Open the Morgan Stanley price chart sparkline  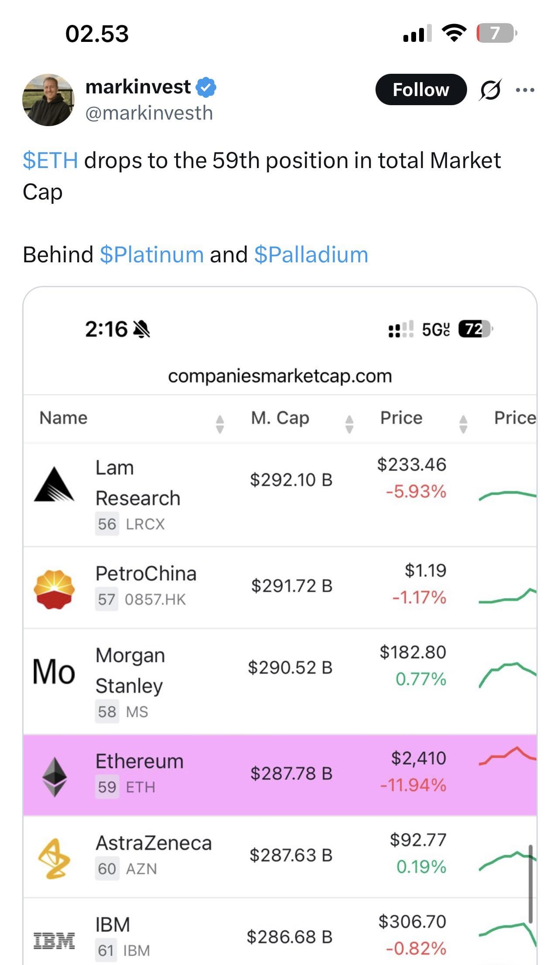[507, 674]
